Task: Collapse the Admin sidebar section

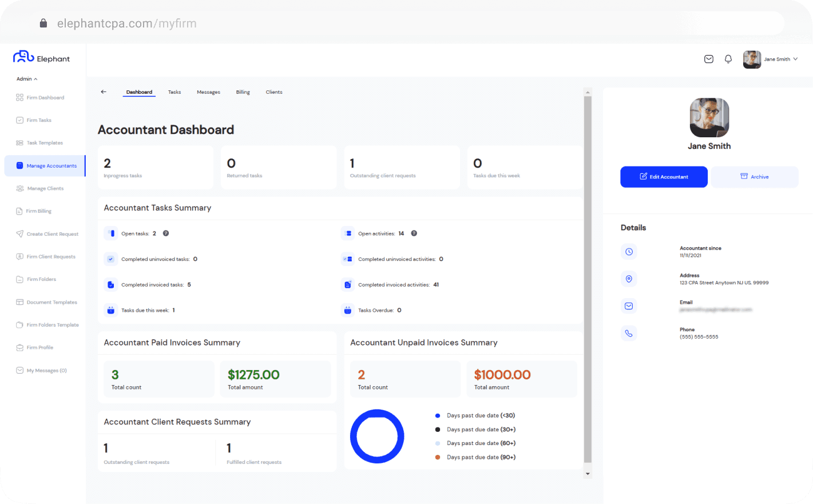Action: 26,78
